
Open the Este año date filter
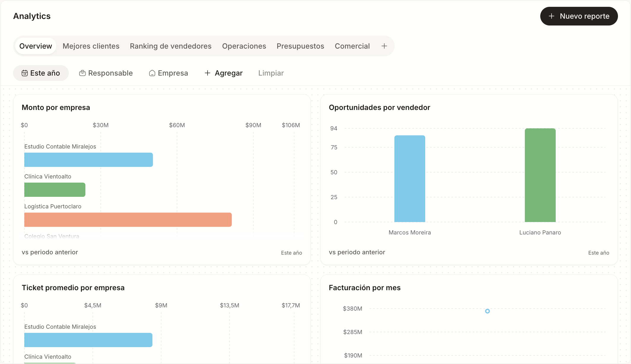(41, 73)
